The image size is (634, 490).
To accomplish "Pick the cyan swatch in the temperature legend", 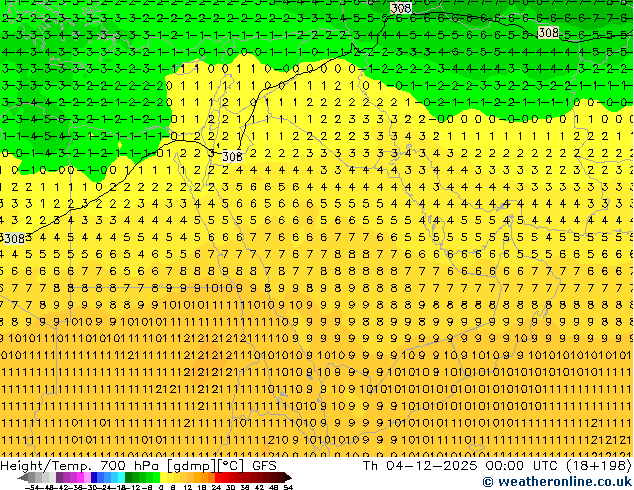I will (122, 477).
